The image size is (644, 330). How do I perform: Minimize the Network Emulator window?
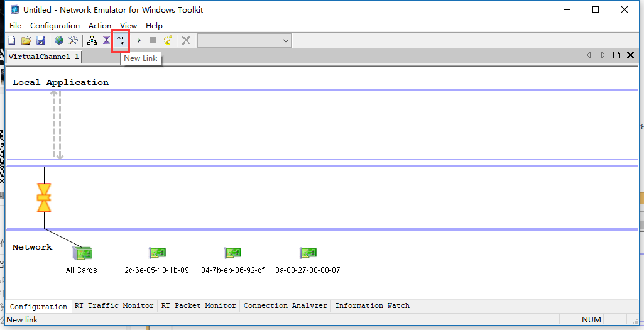(567, 9)
